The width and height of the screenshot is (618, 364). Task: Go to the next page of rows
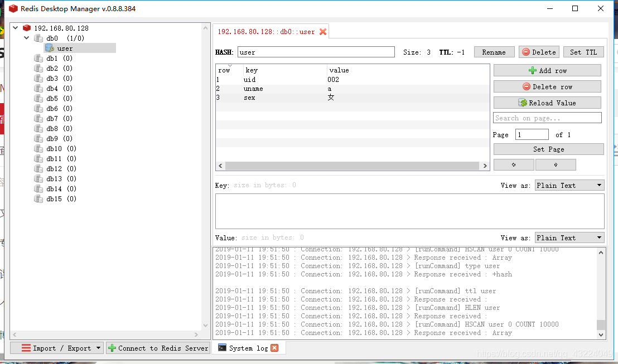click(556, 164)
